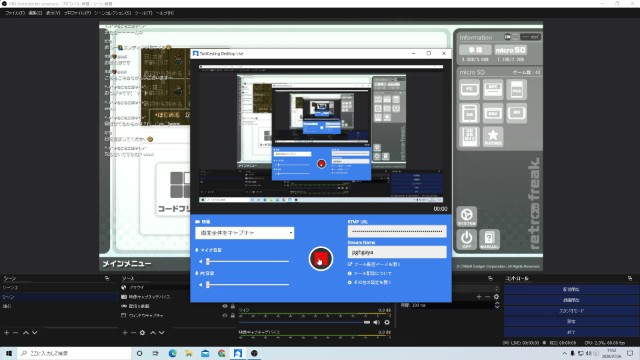Viewport: 640px width, 360px height.
Task: Mute the mic channel speaker icon
Action: pos(376,322)
